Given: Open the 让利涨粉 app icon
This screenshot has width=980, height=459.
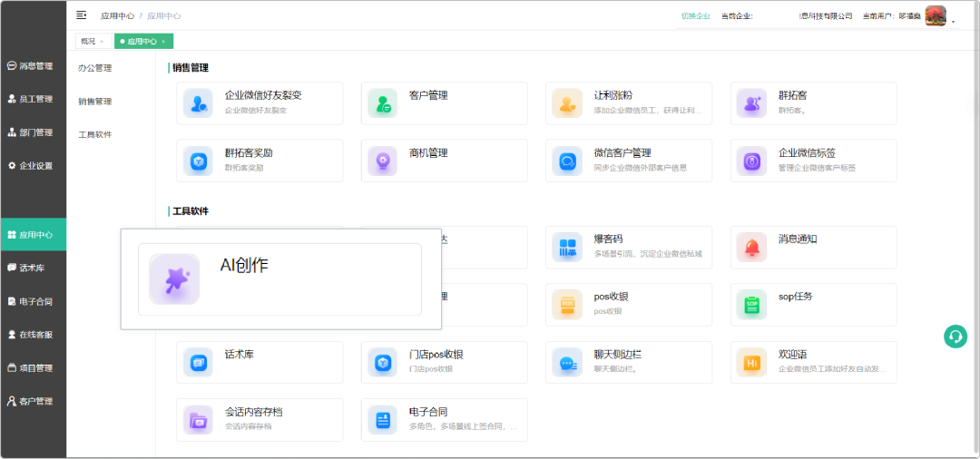Looking at the screenshot, I should coord(567,103).
